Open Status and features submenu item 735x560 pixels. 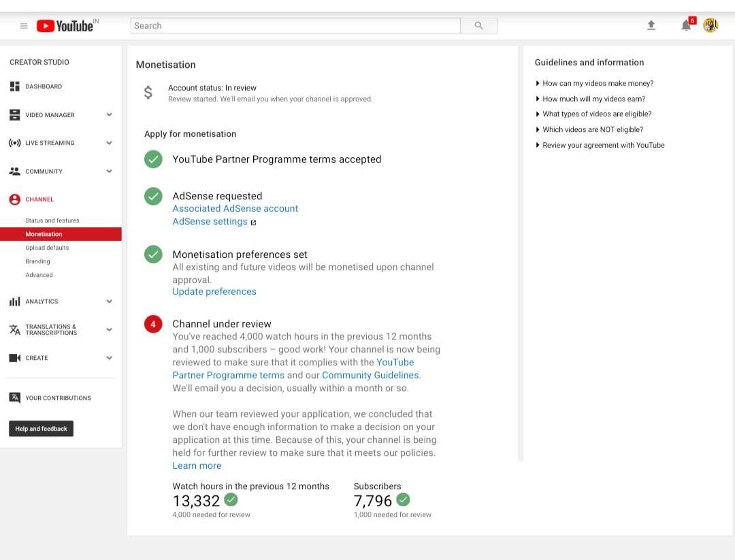[52, 220]
